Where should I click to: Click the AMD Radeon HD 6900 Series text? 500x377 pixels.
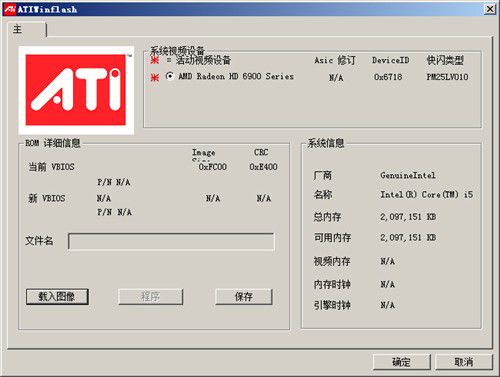point(236,76)
